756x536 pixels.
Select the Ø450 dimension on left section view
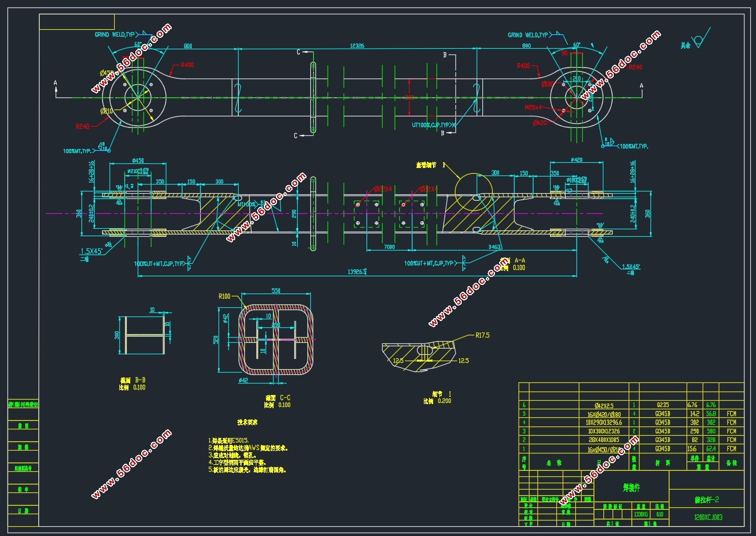pyautogui.click(x=138, y=161)
